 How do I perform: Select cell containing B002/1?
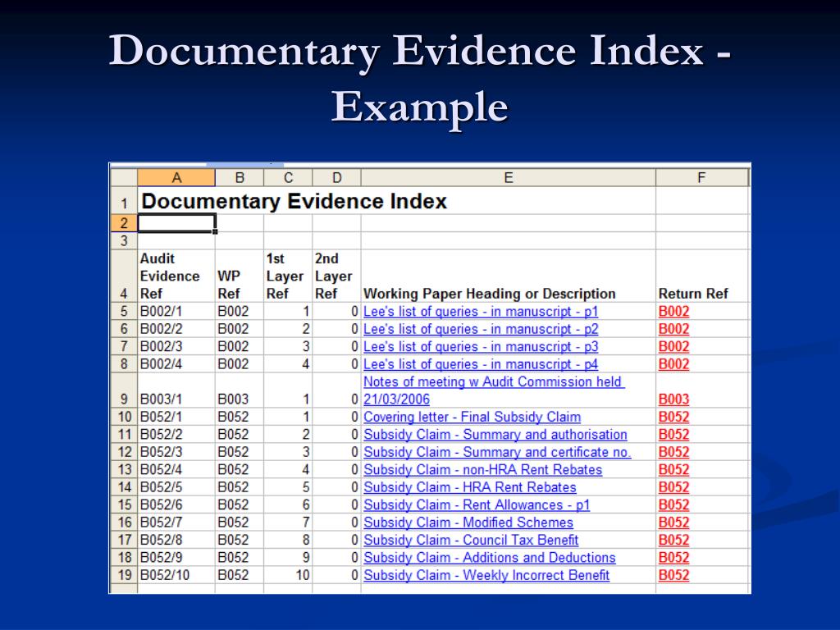point(176,311)
